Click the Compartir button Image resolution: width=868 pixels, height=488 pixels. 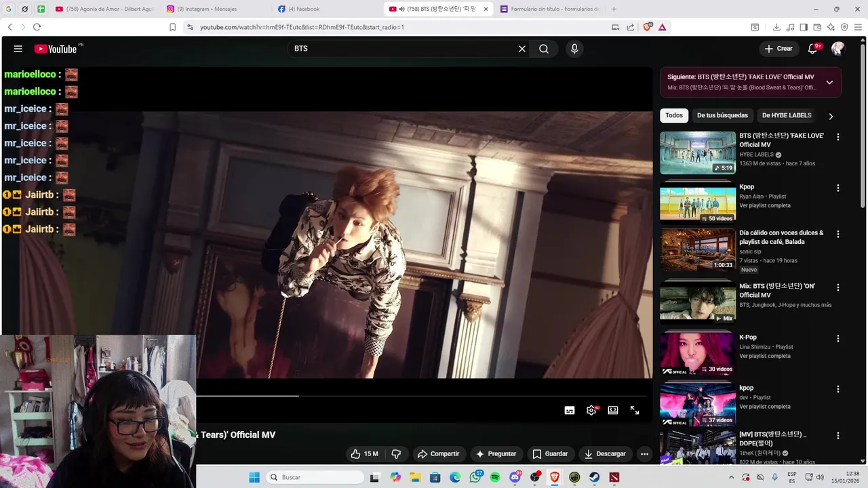(439, 454)
